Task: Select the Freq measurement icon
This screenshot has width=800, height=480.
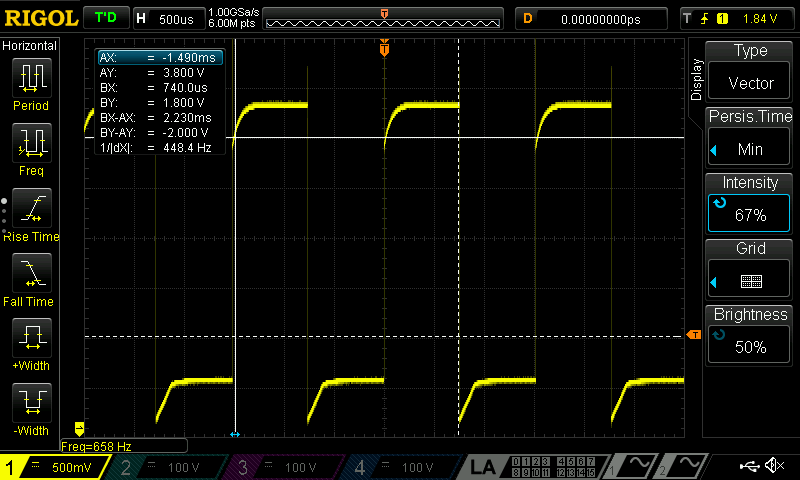Action: click(32, 143)
